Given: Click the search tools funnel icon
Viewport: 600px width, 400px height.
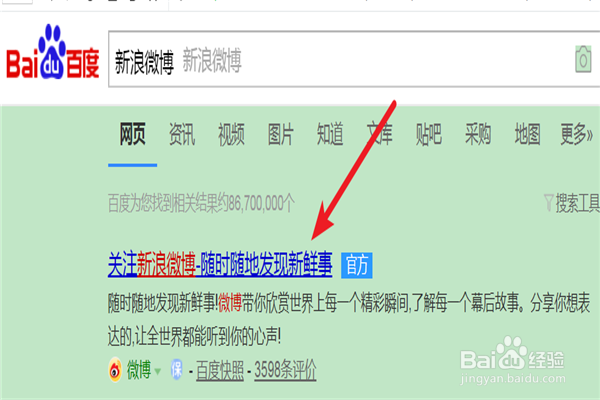Looking at the screenshot, I should coord(549,203).
